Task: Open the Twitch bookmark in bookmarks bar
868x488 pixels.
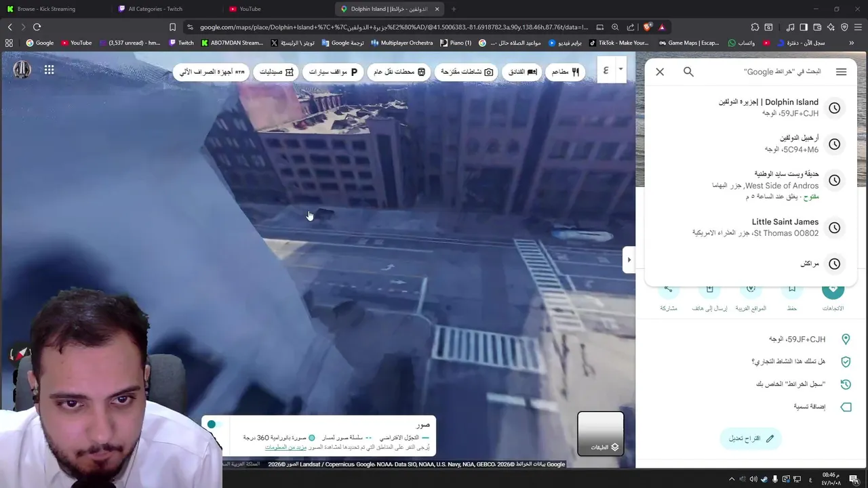Action: coord(181,43)
